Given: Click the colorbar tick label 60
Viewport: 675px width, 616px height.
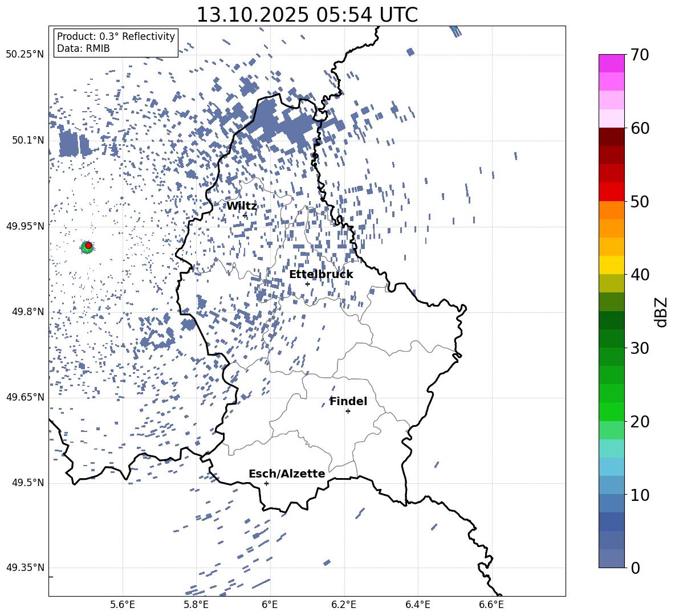Looking at the screenshot, I should (x=640, y=128).
